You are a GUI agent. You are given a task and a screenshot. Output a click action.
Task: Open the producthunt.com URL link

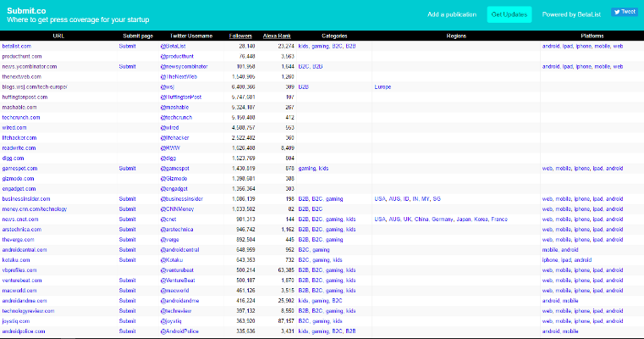[x=22, y=57]
